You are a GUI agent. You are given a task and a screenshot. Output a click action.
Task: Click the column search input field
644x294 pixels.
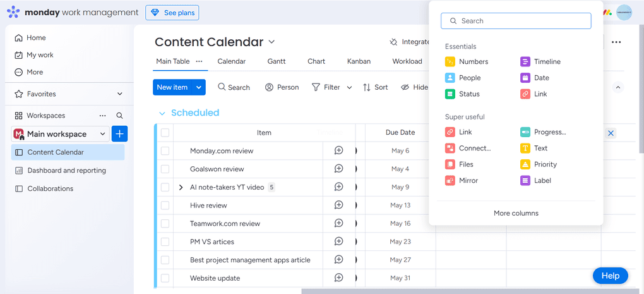516,21
